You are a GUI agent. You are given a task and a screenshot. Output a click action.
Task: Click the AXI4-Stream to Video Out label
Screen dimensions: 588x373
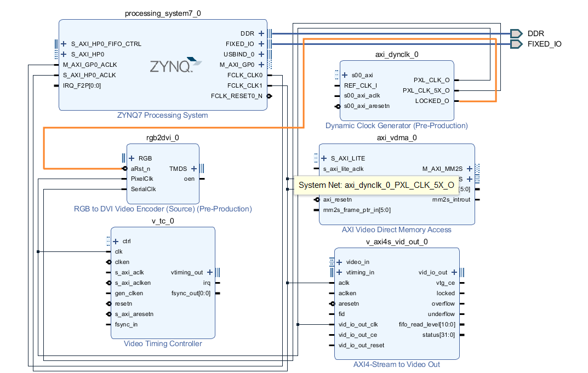click(x=396, y=364)
